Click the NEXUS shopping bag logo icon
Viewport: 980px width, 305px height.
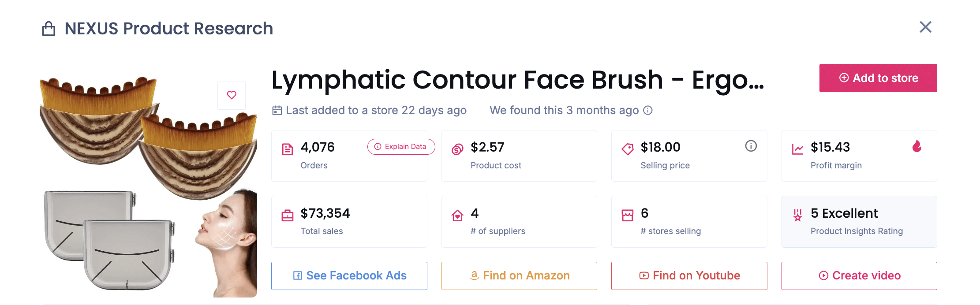coord(49,28)
